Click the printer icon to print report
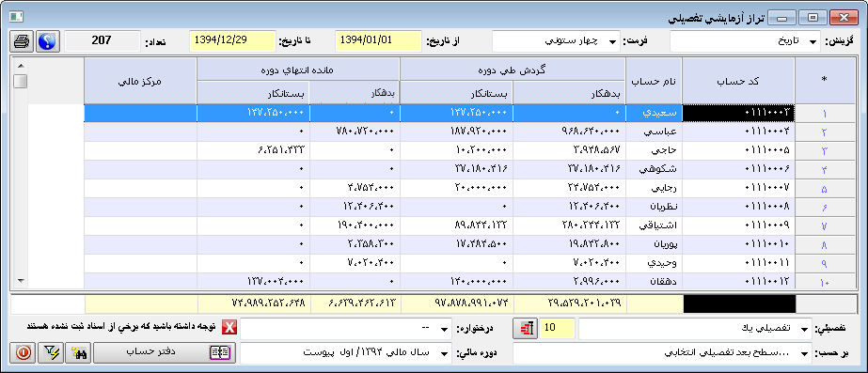The height and width of the screenshot is (373, 868). tap(23, 41)
